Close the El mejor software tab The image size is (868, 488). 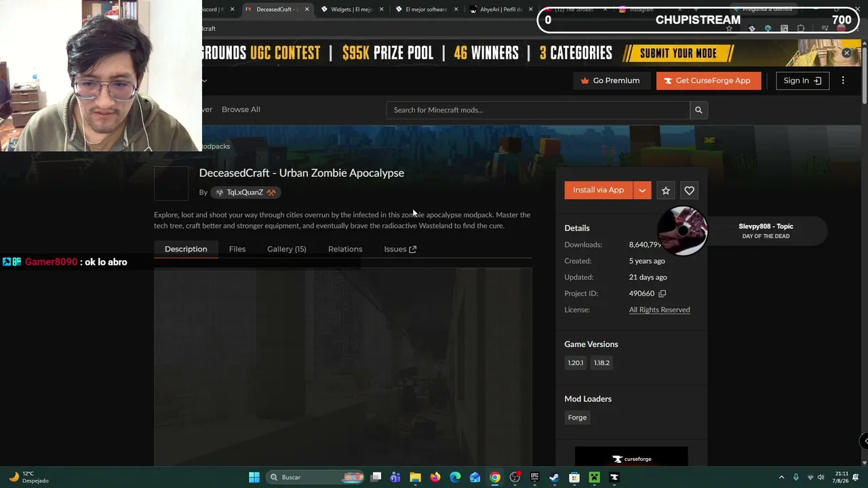tap(456, 9)
